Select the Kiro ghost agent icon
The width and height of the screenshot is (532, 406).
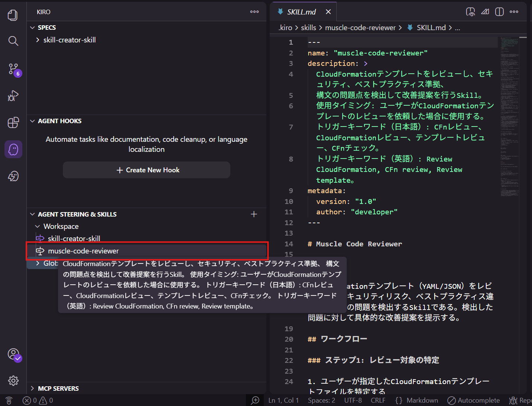click(x=13, y=149)
